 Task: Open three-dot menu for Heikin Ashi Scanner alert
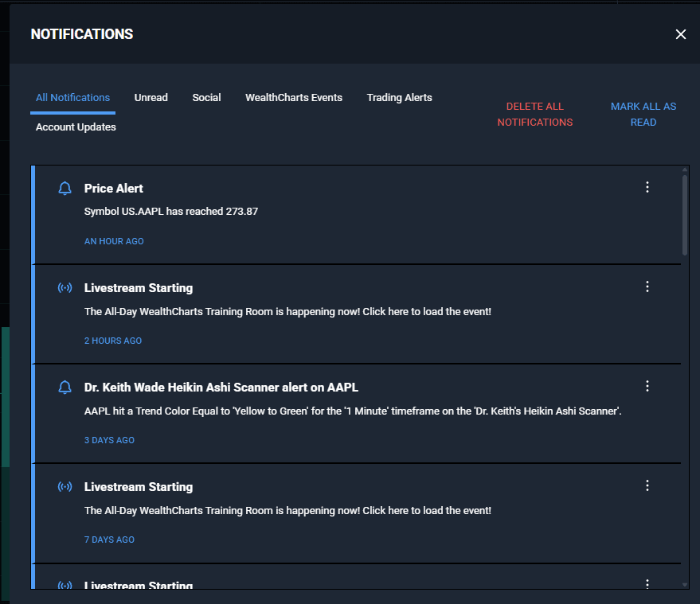[647, 386]
